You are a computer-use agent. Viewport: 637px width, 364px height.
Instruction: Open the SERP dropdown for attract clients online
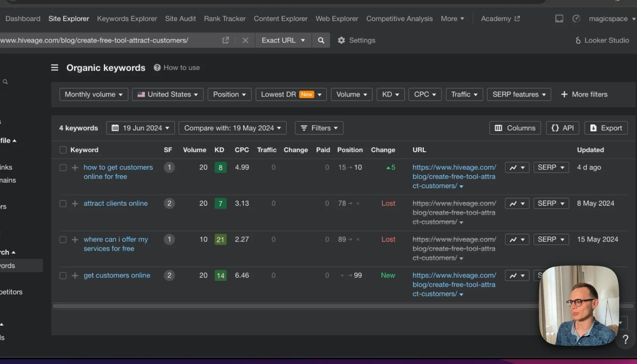(x=551, y=204)
